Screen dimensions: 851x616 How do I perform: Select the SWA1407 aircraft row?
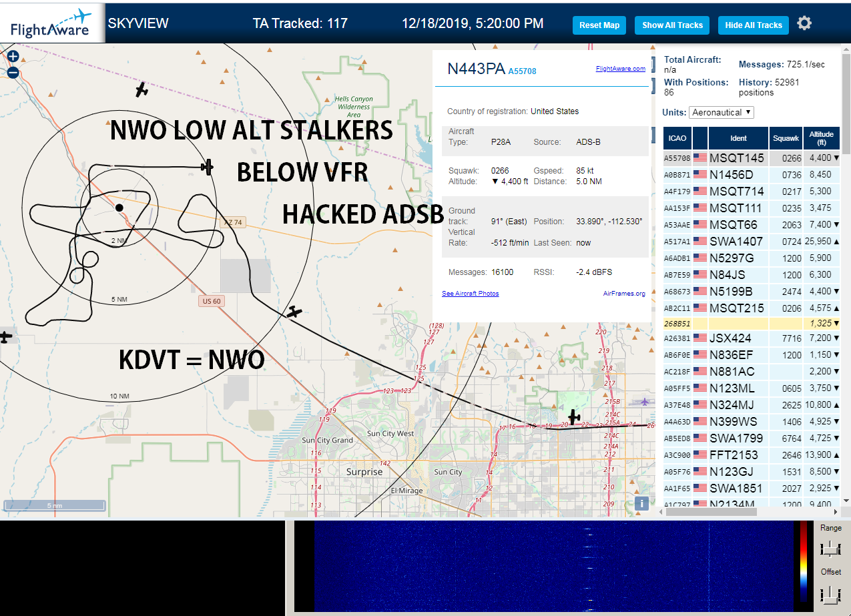click(752, 242)
